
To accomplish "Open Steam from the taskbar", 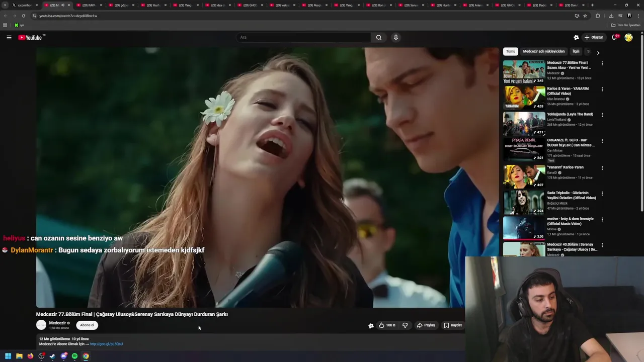I will (52, 356).
